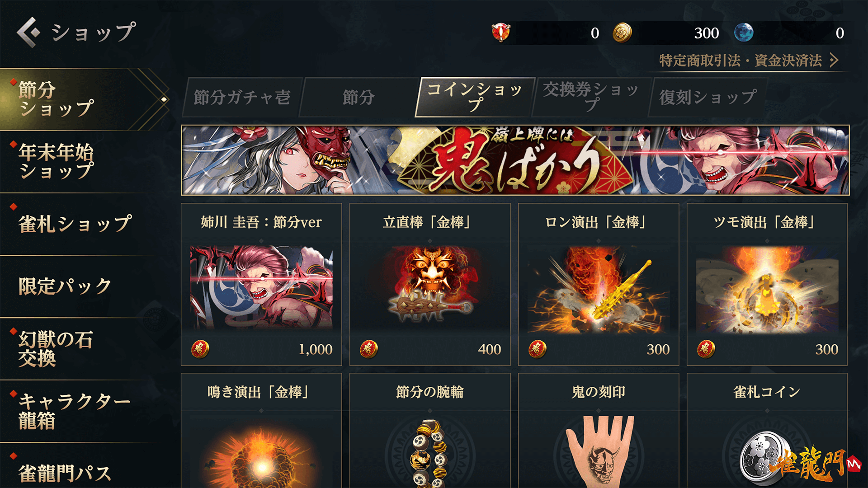Switch to the 交換券ショップ tab
Viewport: 868px width, 488px height.
(591, 97)
